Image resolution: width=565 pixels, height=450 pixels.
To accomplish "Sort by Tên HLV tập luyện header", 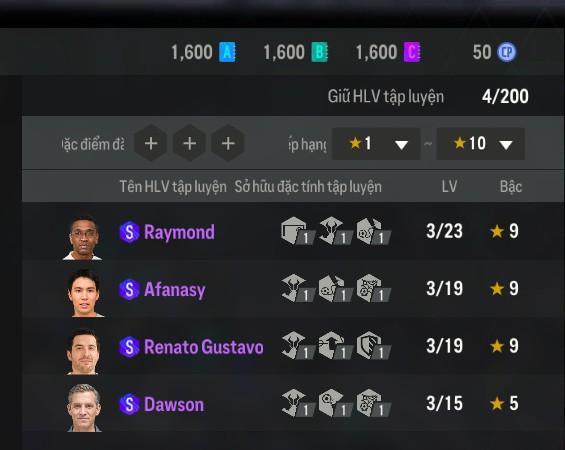I will (173, 187).
